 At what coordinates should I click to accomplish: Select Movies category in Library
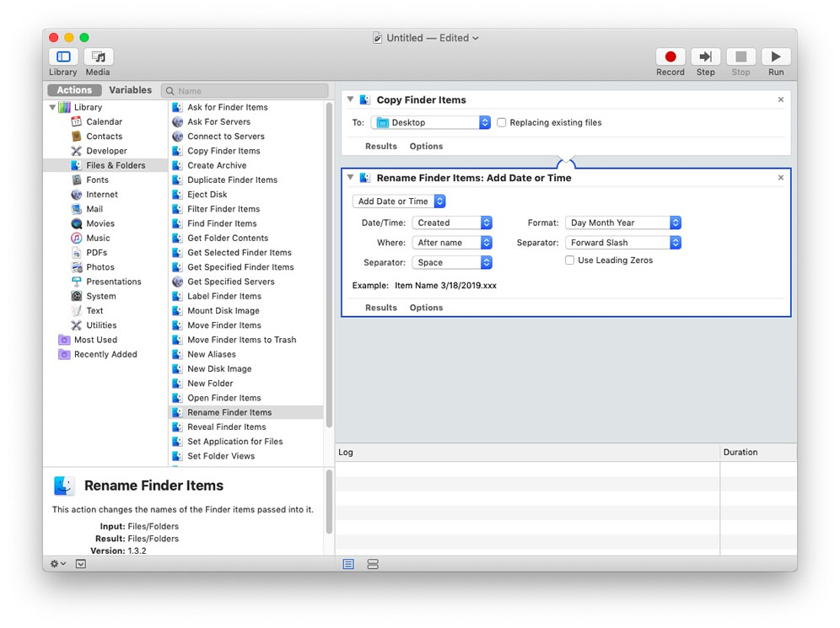[x=100, y=223]
